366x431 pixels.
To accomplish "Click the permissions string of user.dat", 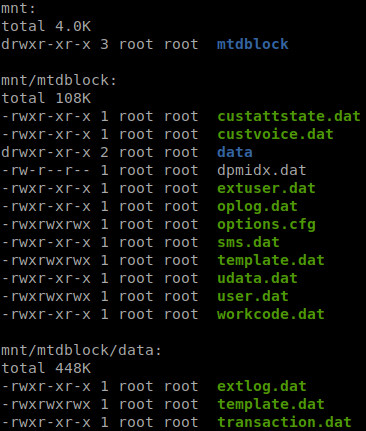I will pyautogui.click(x=46, y=296).
